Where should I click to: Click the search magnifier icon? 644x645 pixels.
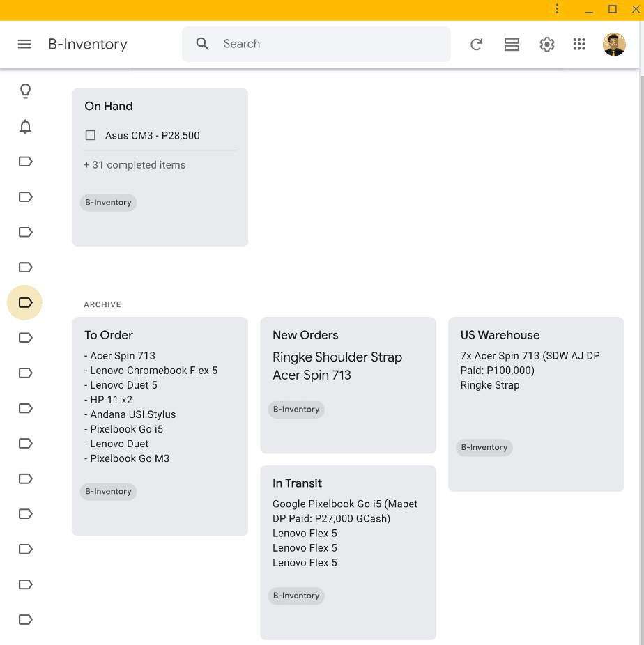tap(202, 44)
